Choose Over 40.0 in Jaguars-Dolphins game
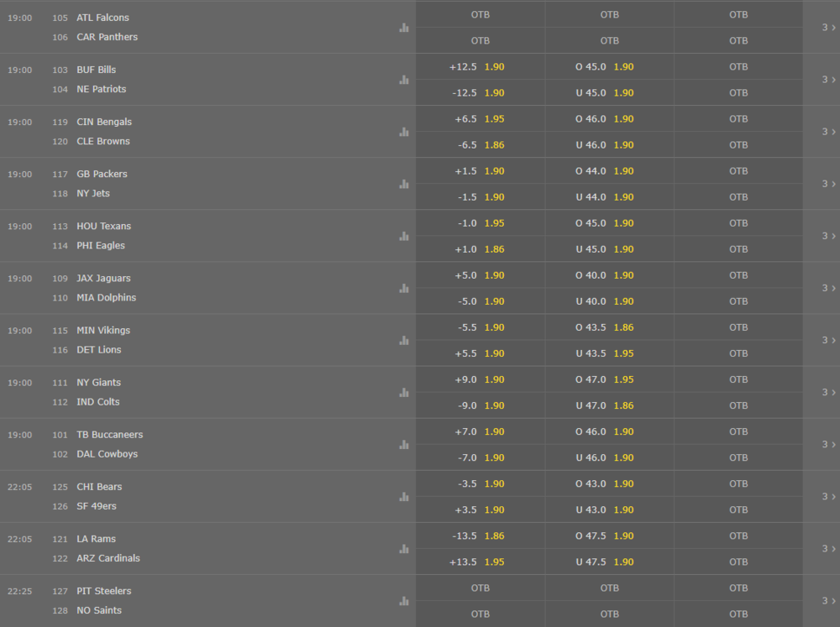 coord(610,275)
